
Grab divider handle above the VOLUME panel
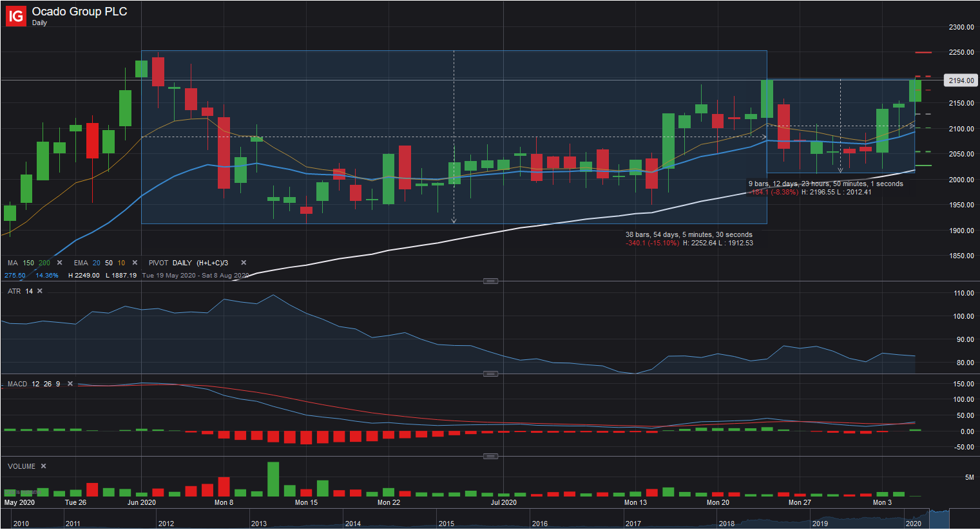pos(490,456)
